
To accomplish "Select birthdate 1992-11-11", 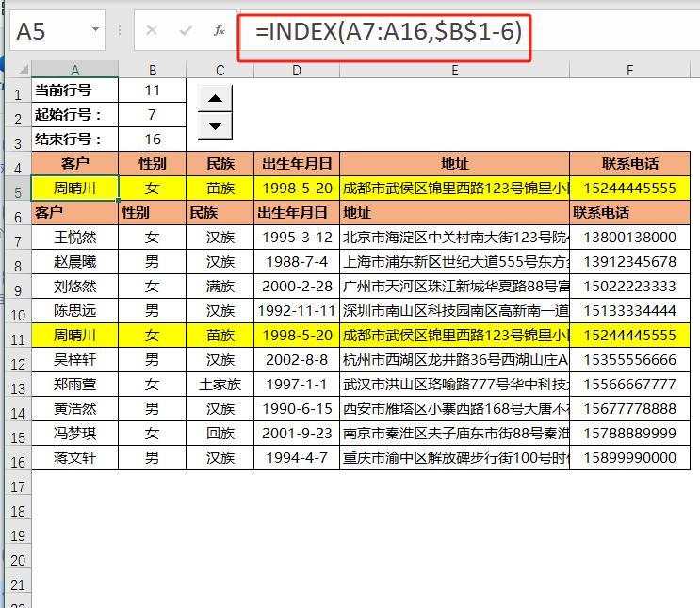I will pyautogui.click(x=297, y=311).
